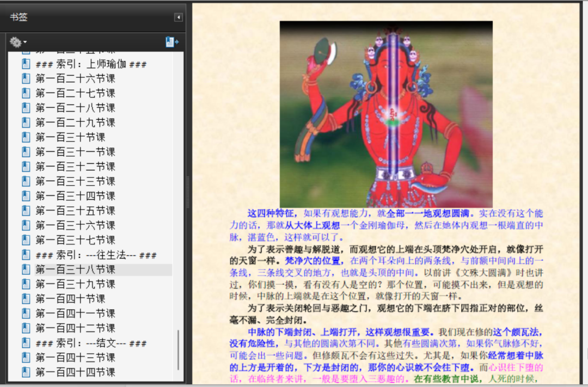This screenshot has width=588, height=387.
Task: Open bookmark 索引:---结文---
Action: coord(91,343)
